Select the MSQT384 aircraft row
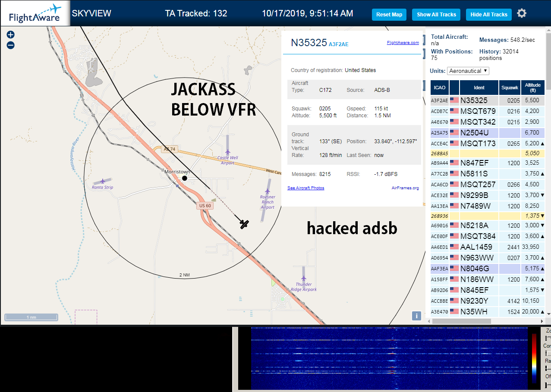 coord(488,236)
